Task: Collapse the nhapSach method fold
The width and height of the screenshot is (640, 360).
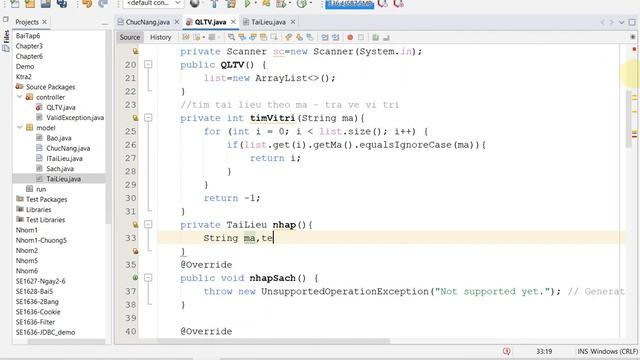Action: [x=148, y=278]
